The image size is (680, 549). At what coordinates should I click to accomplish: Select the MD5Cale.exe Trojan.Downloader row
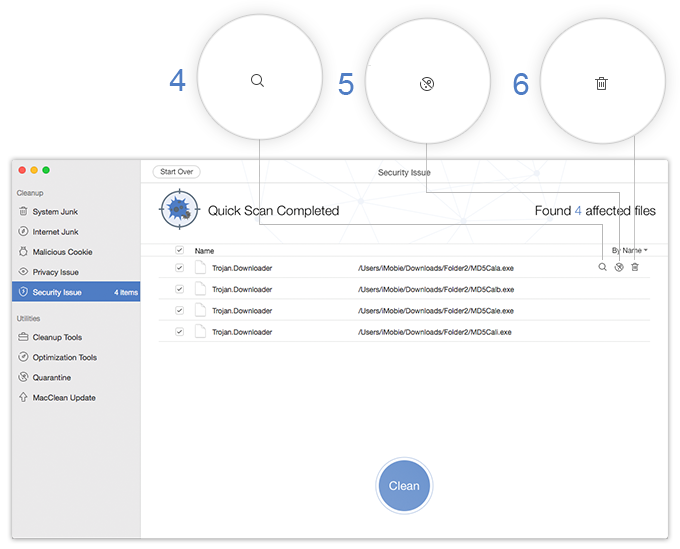point(400,310)
